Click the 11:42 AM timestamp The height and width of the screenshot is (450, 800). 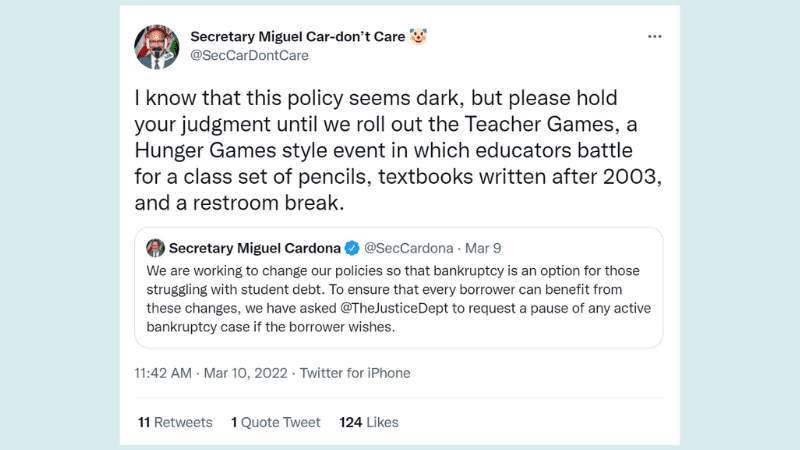166,373
